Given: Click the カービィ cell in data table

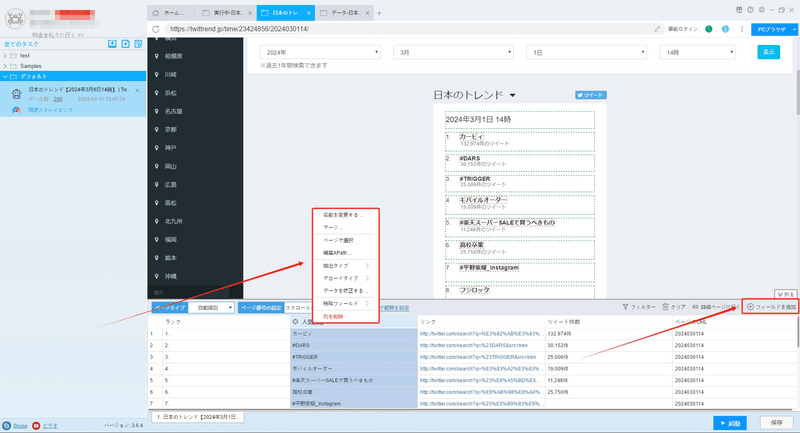Looking at the screenshot, I should (x=354, y=334).
